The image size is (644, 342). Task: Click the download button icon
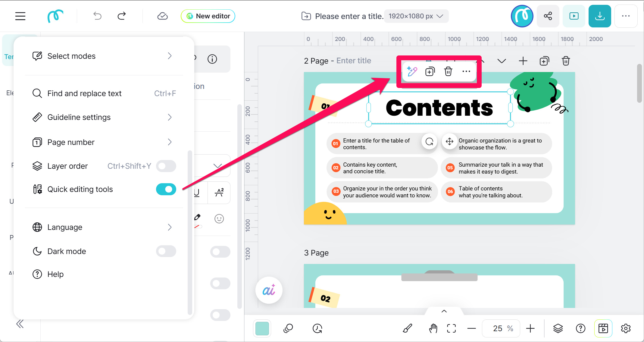599,16
